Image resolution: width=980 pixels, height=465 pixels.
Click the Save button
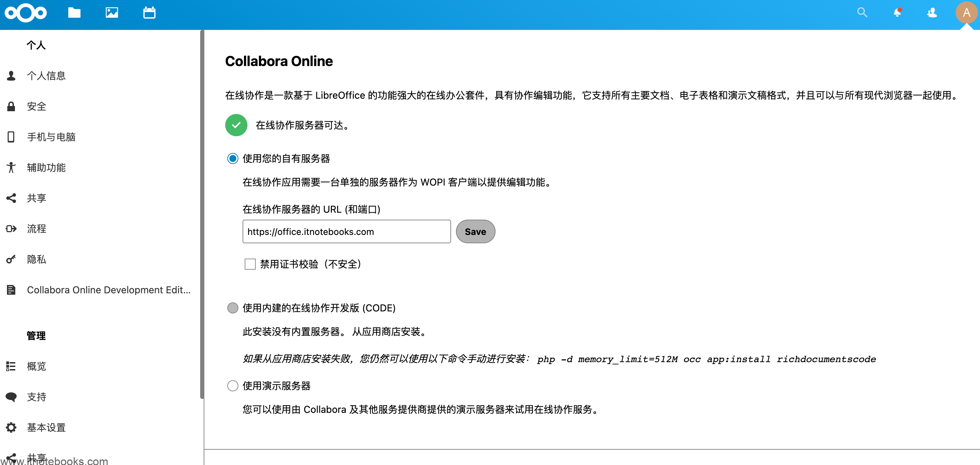(475, 232)
